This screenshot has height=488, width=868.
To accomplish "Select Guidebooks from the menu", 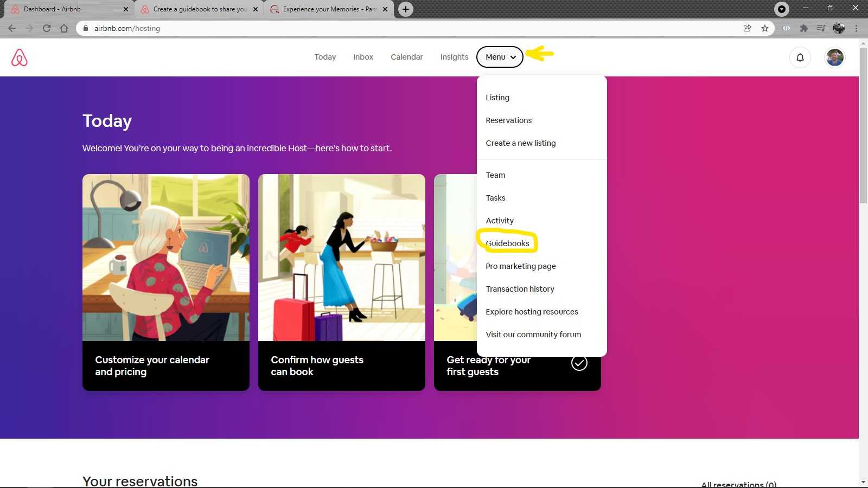I will pyautogui.click(x=508, y=243).
